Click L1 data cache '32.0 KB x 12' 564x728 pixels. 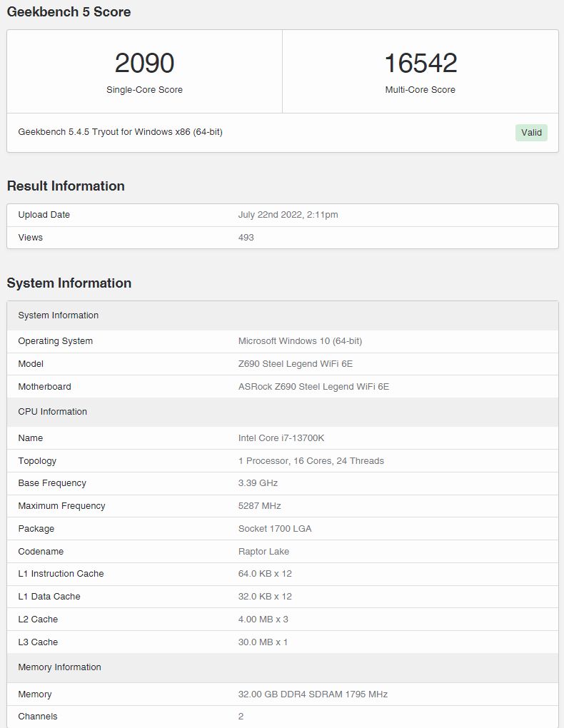point(265,596)
